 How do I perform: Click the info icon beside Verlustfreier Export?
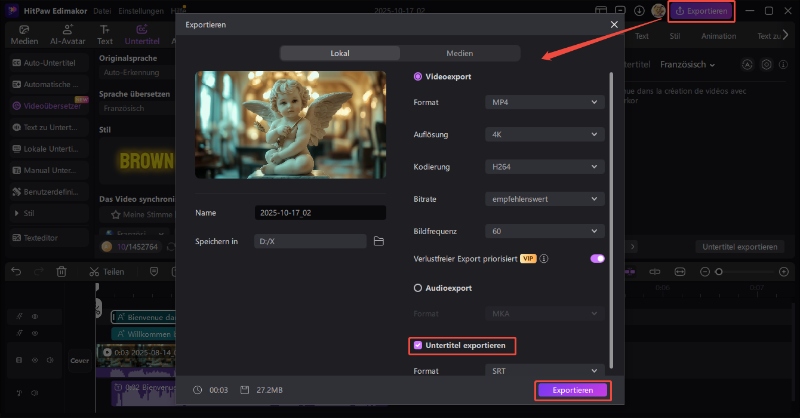pyautogui.click(x=544, y=258)
